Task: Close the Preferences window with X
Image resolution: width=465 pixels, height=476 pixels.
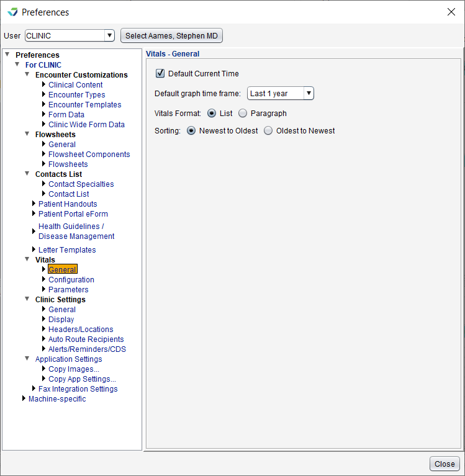Action: [x=451, y=12]
